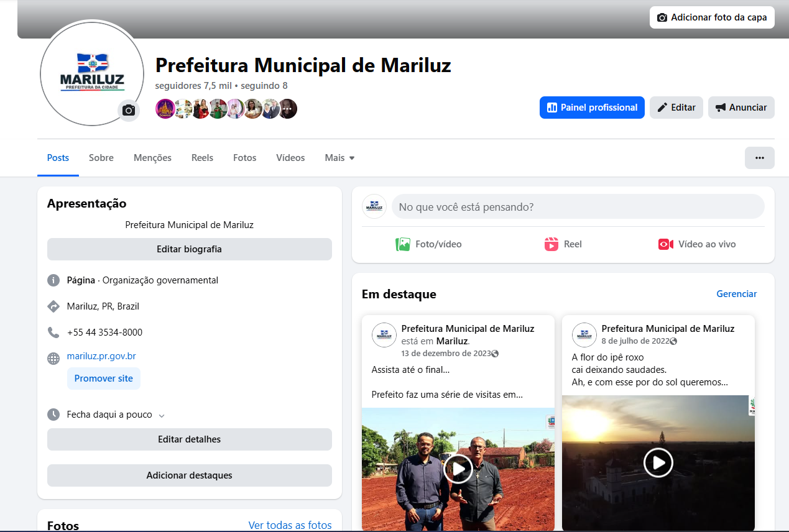This screenshot has height=532, width=789.
Task: Create a Reel from composer
Action: click(563, 244)
